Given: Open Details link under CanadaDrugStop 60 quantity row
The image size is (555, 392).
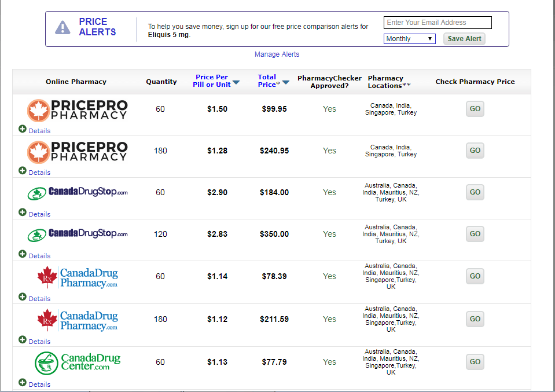Looking at the screenshot, I should 39,214.
